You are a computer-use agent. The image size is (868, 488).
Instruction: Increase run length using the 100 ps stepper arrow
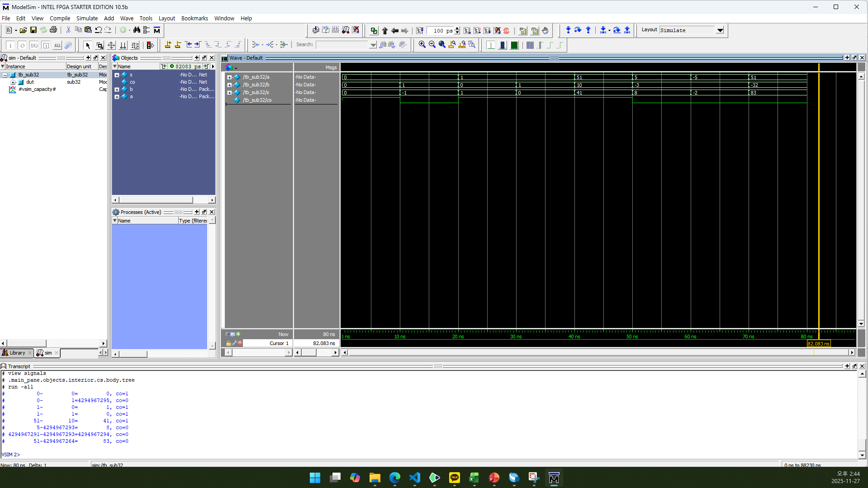click(457, 28)
